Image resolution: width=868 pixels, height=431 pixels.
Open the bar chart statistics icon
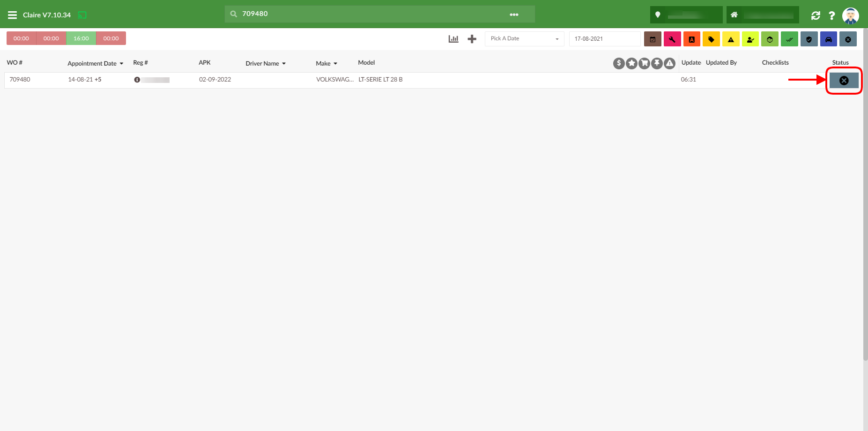(453, 39)
